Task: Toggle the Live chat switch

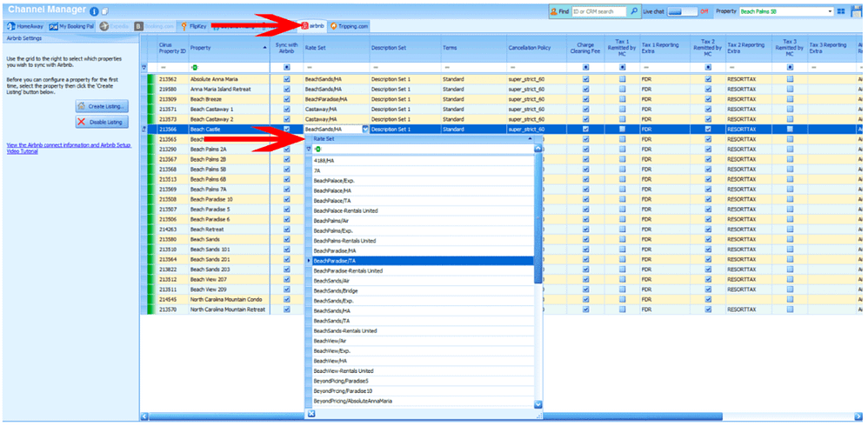Action: 682,11
